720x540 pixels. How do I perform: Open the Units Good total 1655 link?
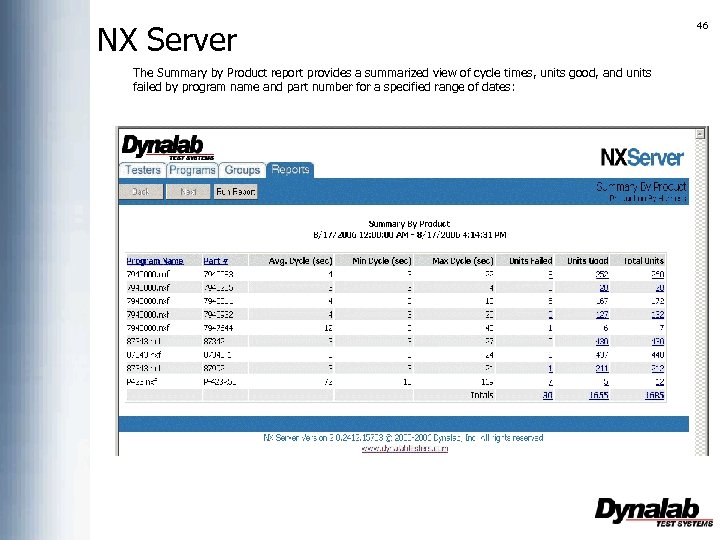point(599,395)
